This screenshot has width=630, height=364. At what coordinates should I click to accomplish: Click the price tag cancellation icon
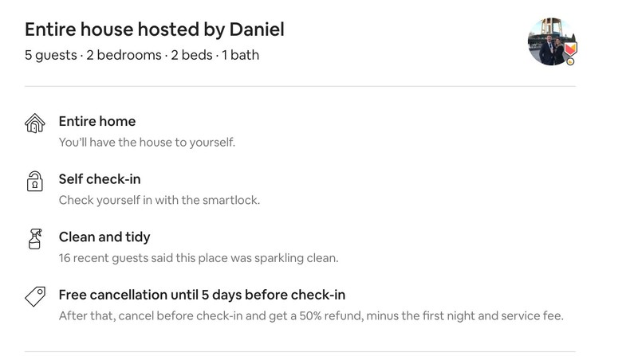click(34, 297)
